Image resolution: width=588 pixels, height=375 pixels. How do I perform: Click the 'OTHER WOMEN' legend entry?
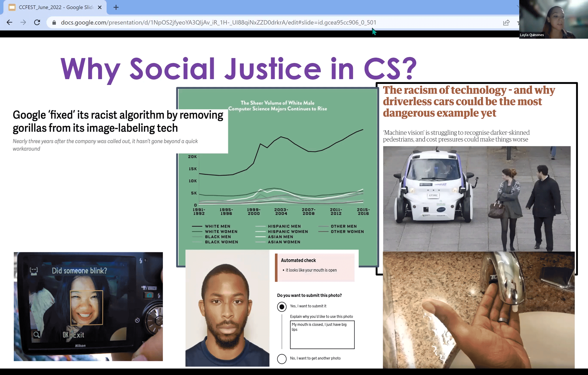coord(341,231)
